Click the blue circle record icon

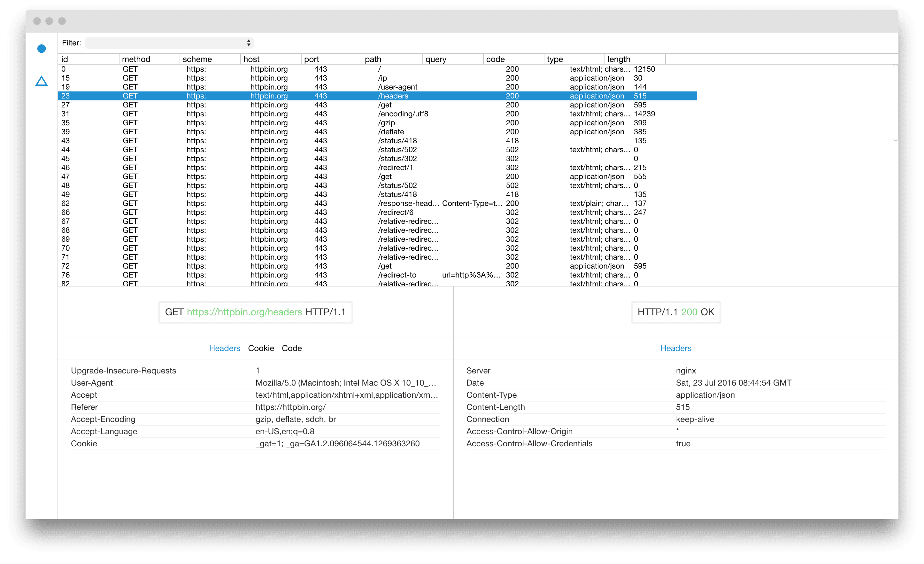pos(42,49)
